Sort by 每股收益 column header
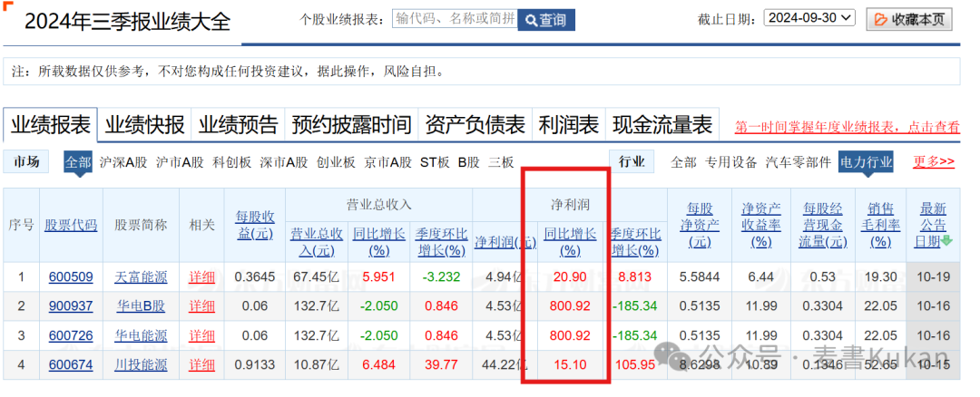Viewport: 980px width, 397px height. pos(254,225)
